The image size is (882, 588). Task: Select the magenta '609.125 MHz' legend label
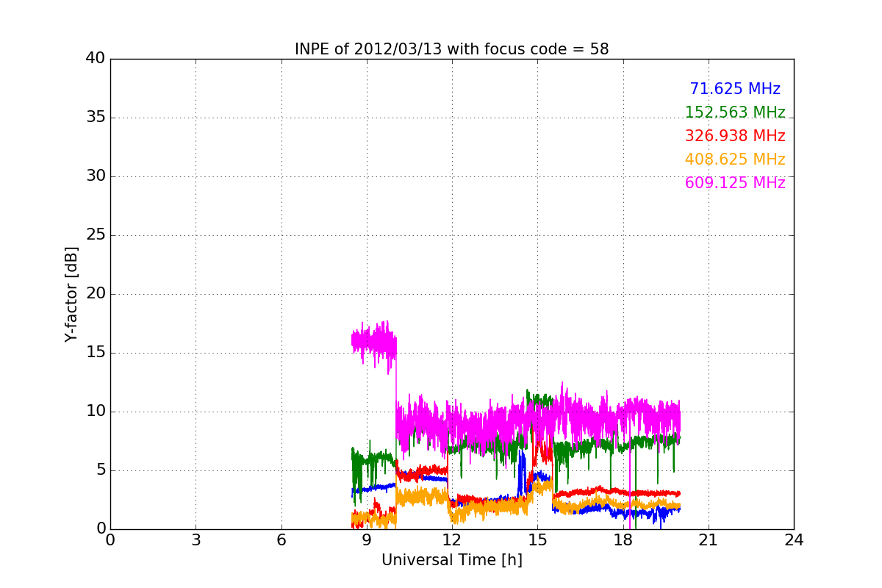(x=735, y=183)
